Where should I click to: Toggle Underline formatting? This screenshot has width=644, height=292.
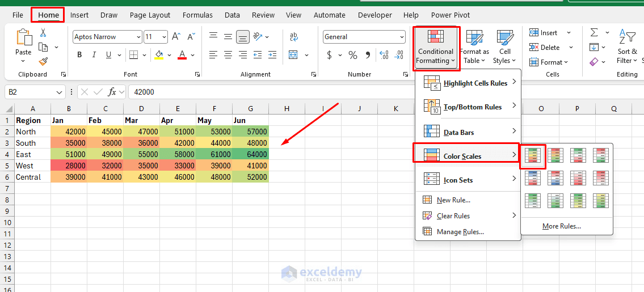[x=108, y=54]
